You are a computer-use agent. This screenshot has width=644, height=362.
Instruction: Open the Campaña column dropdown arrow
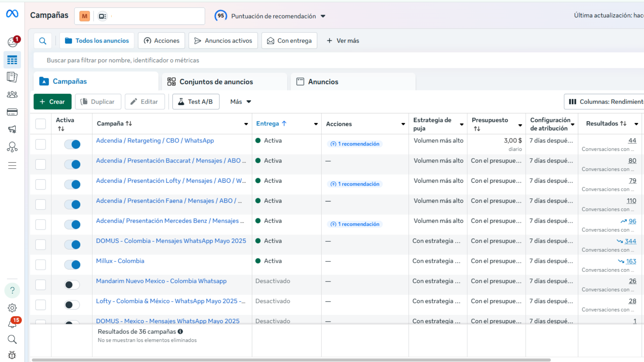[246, 124]
